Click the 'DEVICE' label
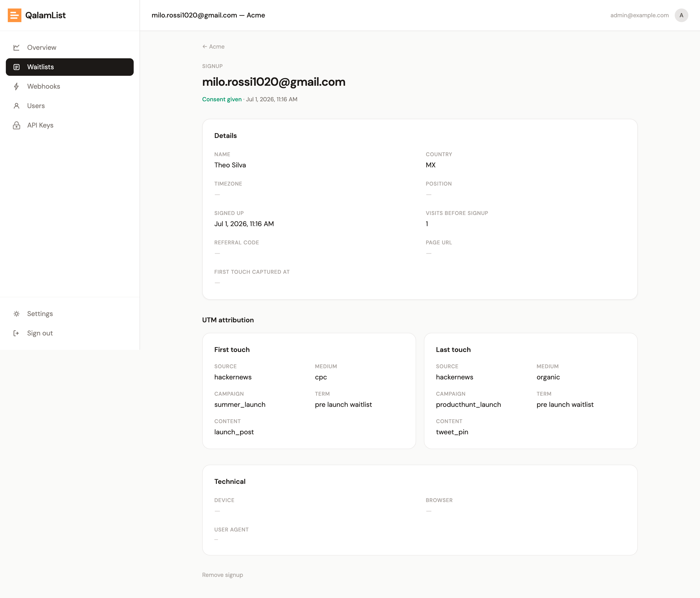 coord(224,500)
